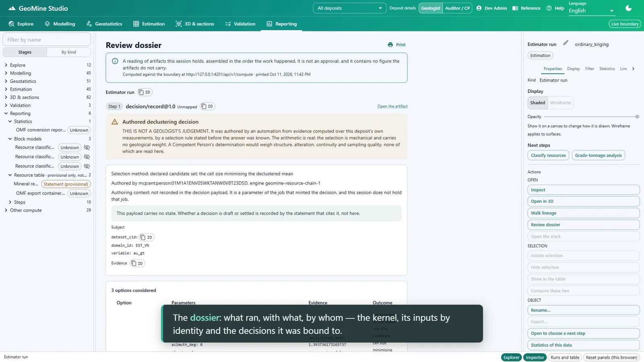Click the warning icon in declustering notice
644x362 pixels.
coord(115,122)
